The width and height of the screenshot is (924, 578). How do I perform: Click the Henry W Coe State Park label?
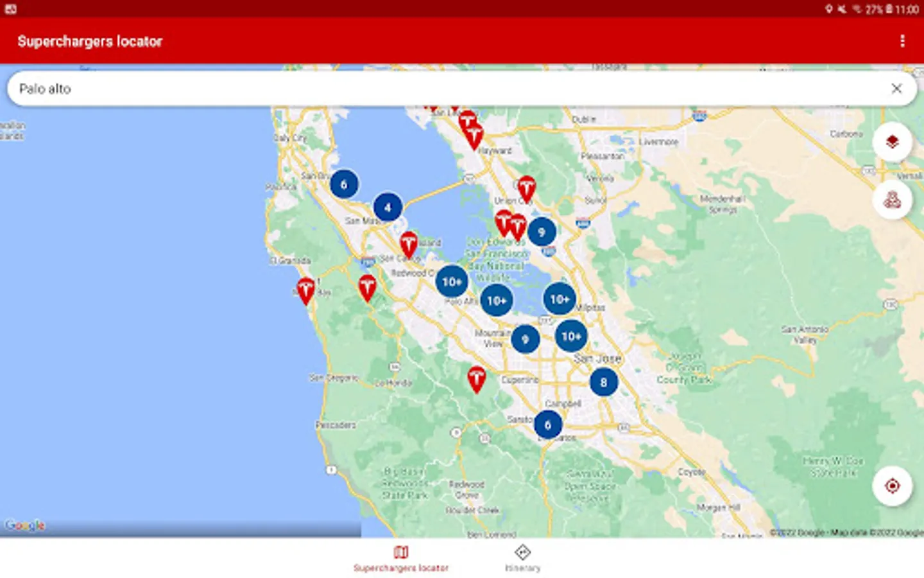[834, 467]
